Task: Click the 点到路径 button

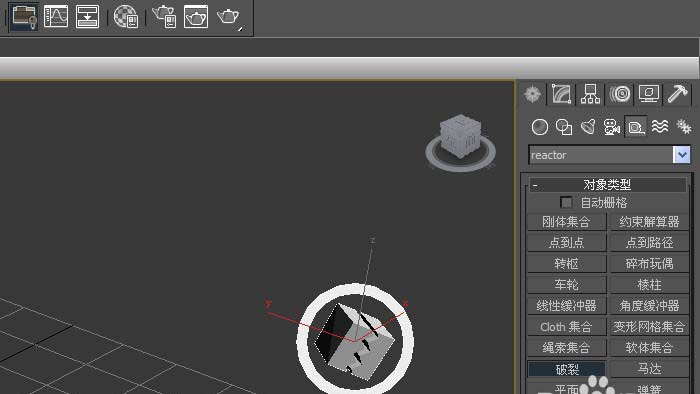Action: pos(650,243)
